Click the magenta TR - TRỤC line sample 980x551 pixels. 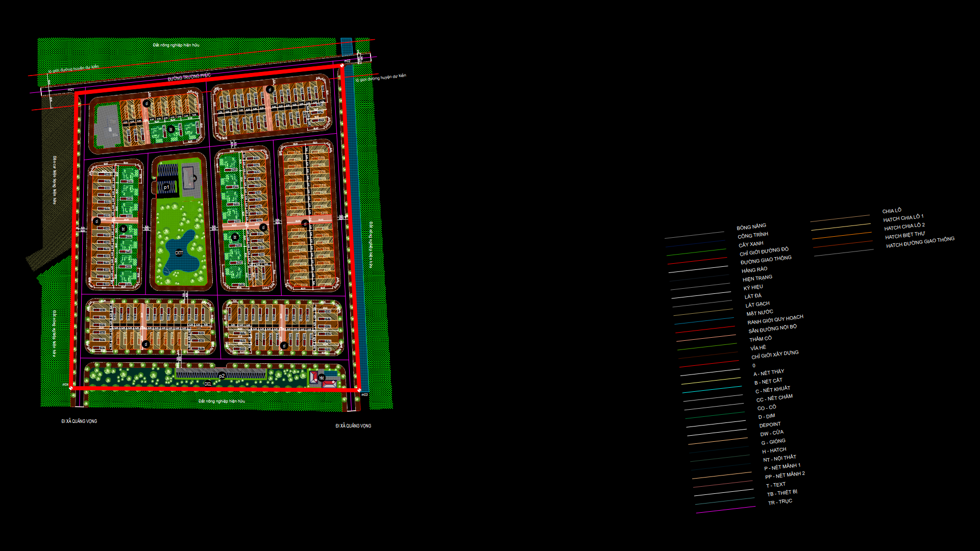pos(725,509)
